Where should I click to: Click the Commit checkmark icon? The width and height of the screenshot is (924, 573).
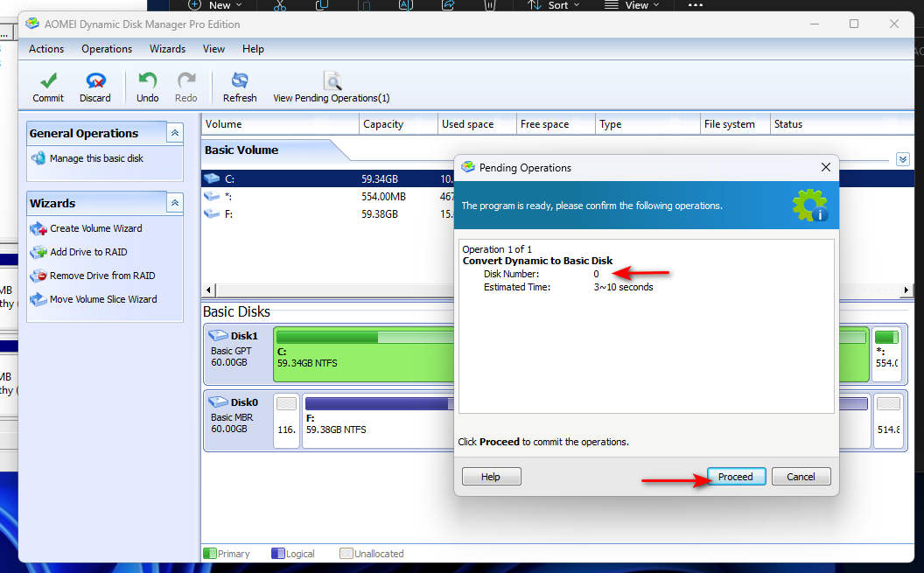[48, 80]
